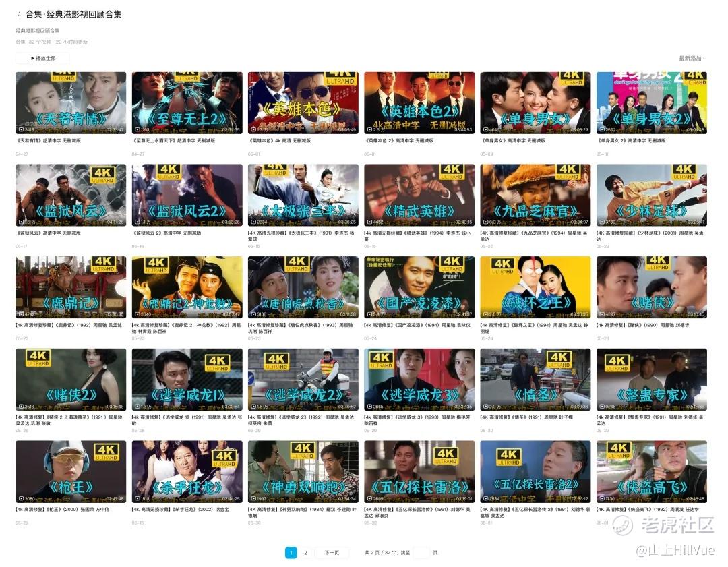Open the 《五亿探长雷洛》 video thumbnail

point(419,472)
